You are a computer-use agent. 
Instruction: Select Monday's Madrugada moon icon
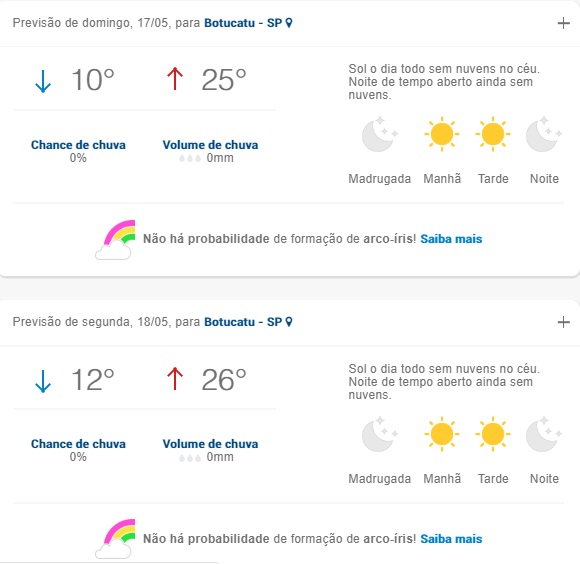click(x=380, y=434)
